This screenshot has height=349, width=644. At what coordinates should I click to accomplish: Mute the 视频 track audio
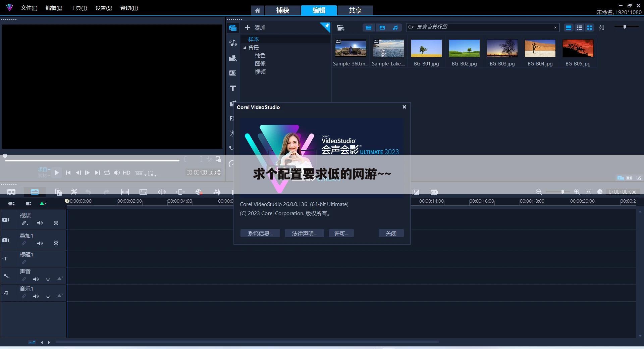[40, 223]
